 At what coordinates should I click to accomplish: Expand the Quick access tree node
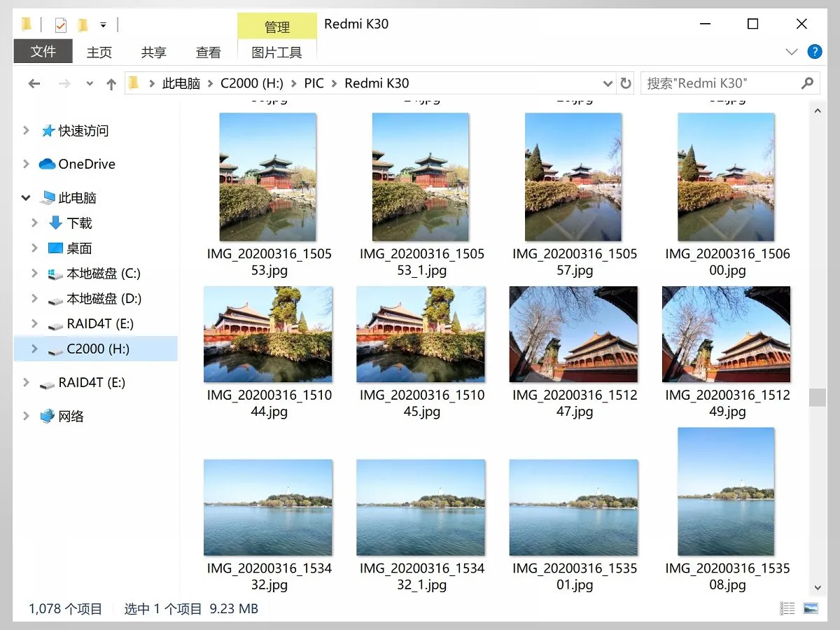point(26,130)
